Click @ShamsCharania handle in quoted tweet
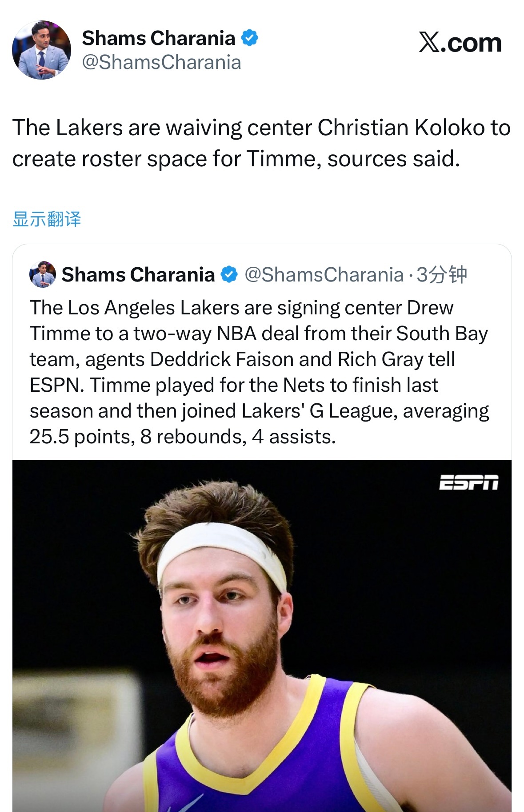 pyautogui.click(x=324, y=275)
